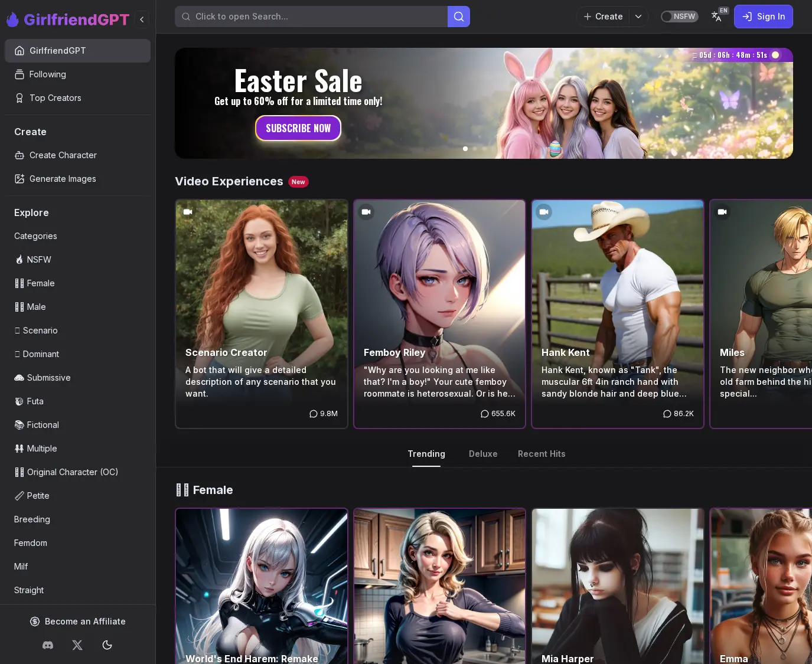
Task: Open Create Character page
Action: [x=77, y=155]
